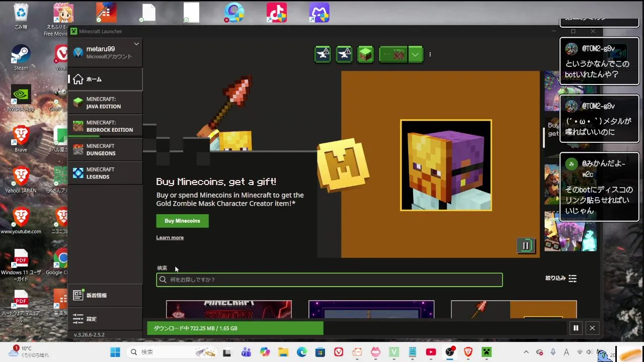Open the Brave desktop shortcut
This screenshot has width=644, height=362.
point(21,139)
